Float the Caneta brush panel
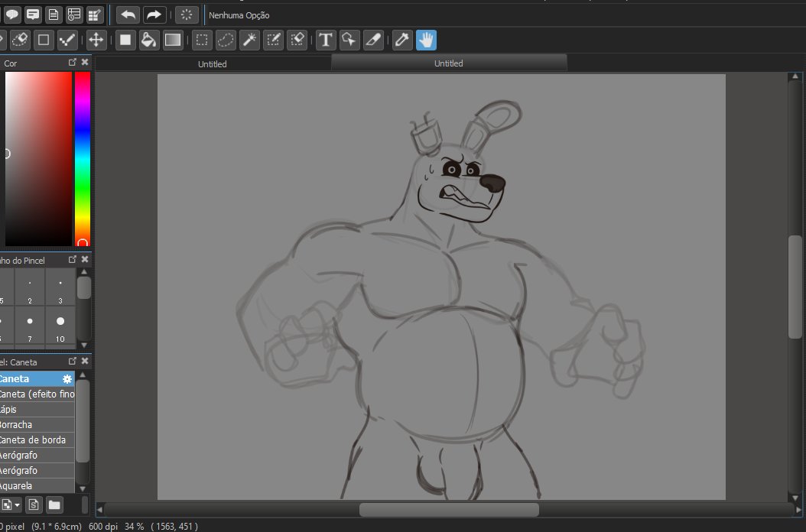Screen dimensions: 806x532 tap(73, 362)
